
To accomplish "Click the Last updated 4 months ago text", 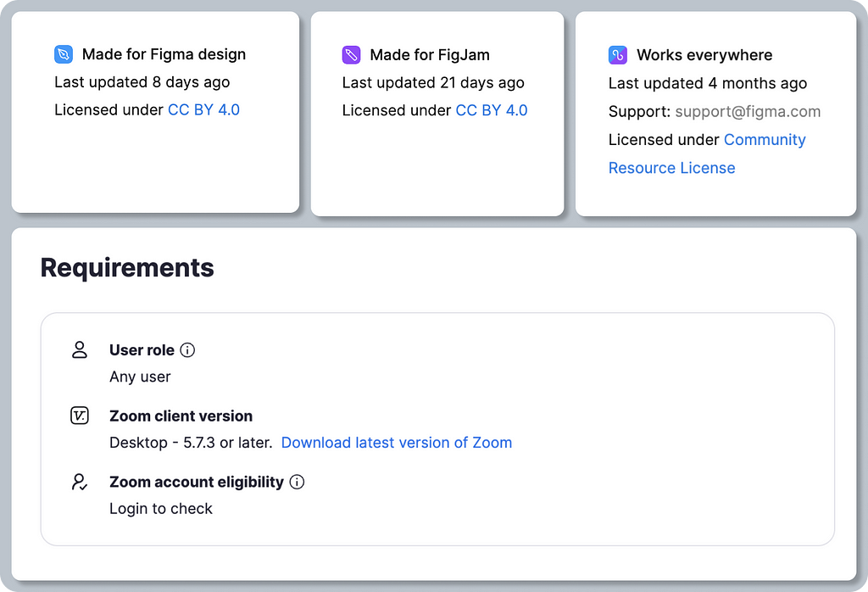I will 708,83.
